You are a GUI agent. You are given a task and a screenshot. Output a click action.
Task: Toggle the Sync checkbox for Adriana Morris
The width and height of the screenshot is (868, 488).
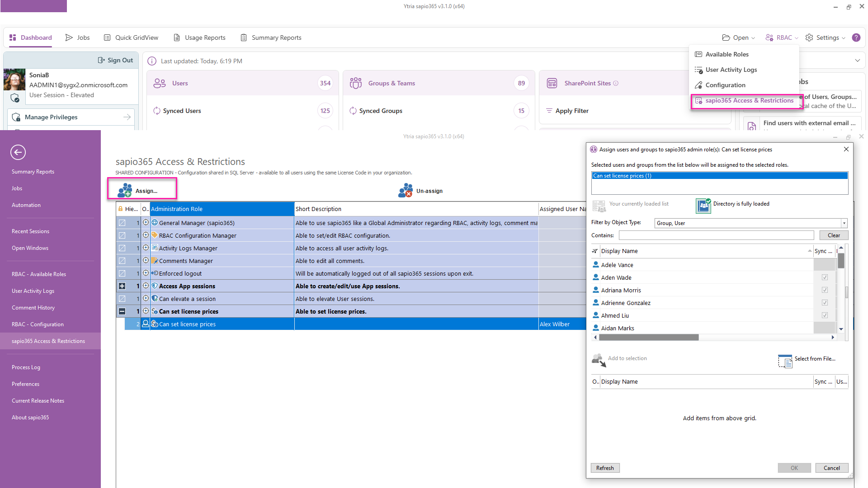pyautogui.click(x=825, y=290)
